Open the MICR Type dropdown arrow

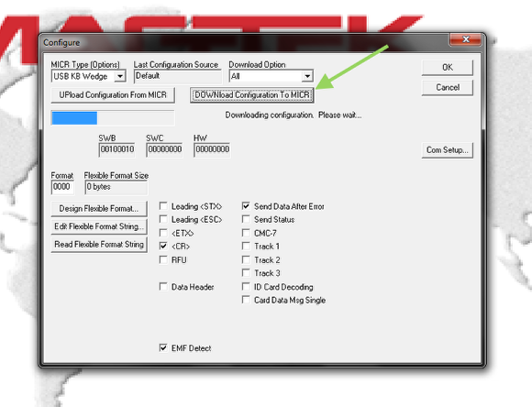[x=120, y=76]
